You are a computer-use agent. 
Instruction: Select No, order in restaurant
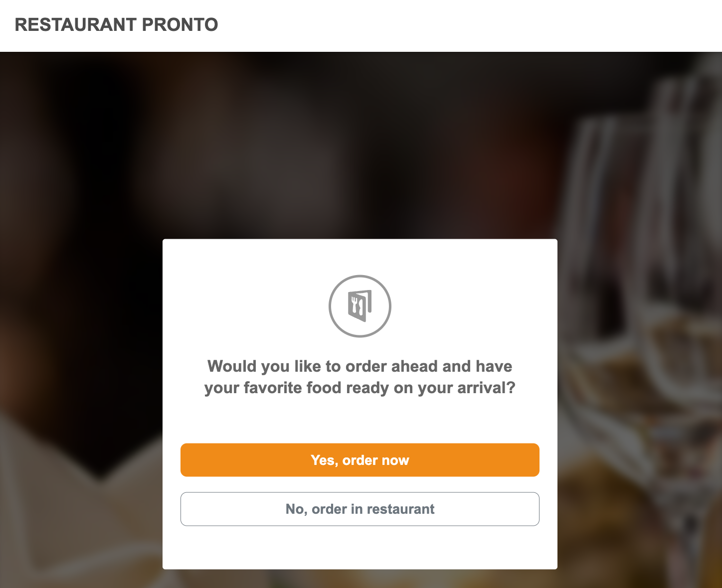coord(360,509)
